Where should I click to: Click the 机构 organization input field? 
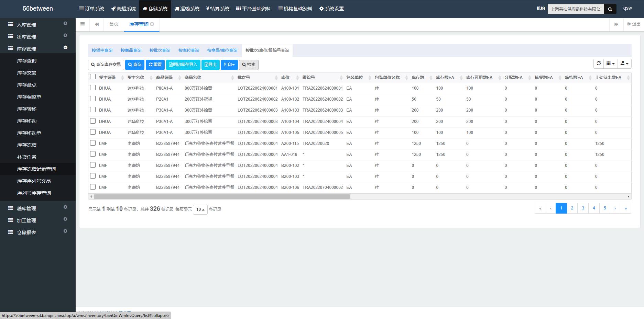coord(576,9)
